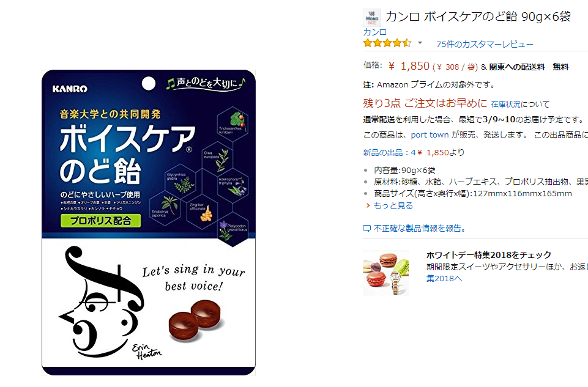588x387 pixels.
Task: Click the 通常配送 delivery option text
Action: tap(379, 120)
